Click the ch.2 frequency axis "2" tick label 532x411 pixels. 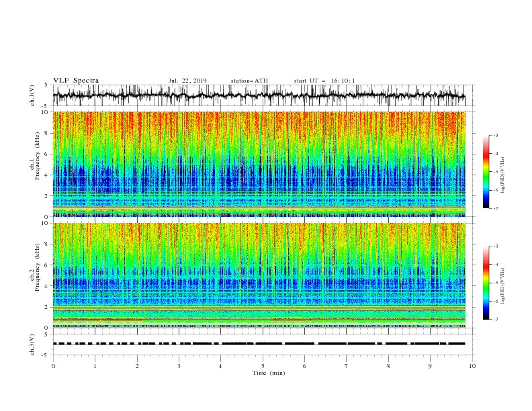pos(47,307)
